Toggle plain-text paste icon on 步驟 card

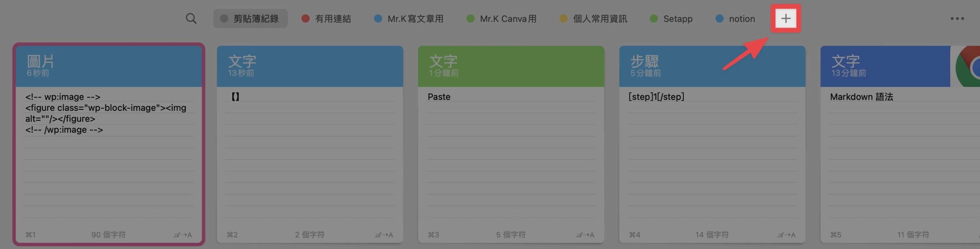click(786, 235)
